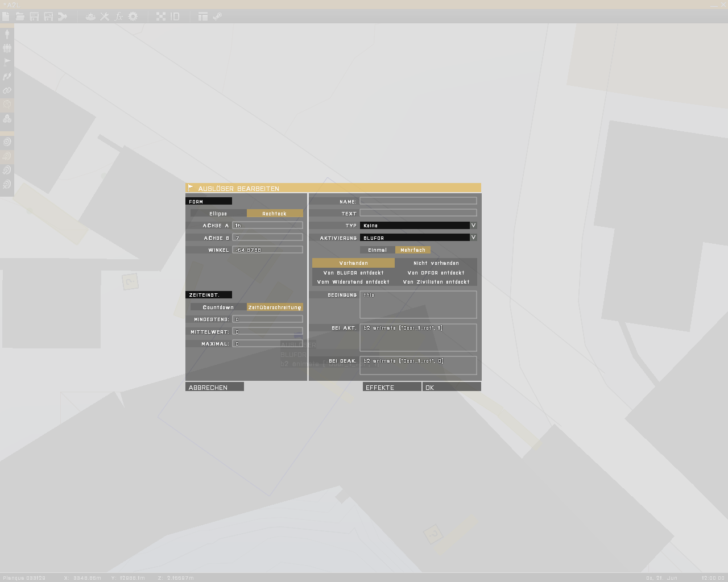Click the Abbrechen button
This screenshot has width=728, height=582.
(x=214, y=387)
